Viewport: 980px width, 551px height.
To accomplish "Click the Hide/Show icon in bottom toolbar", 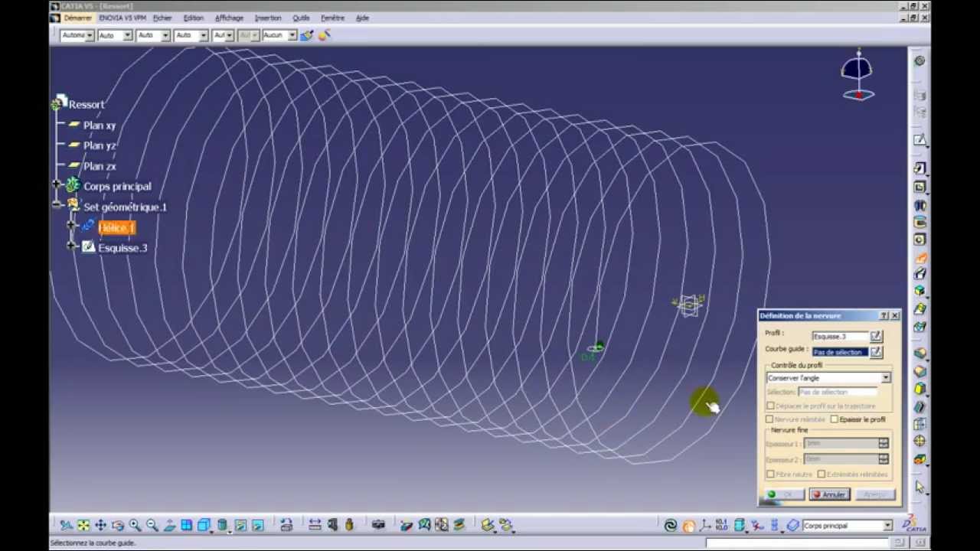I will point(240,525).
